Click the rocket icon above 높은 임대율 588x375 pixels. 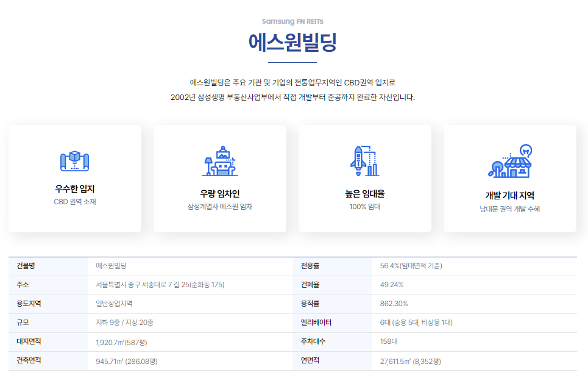point(364,161)
